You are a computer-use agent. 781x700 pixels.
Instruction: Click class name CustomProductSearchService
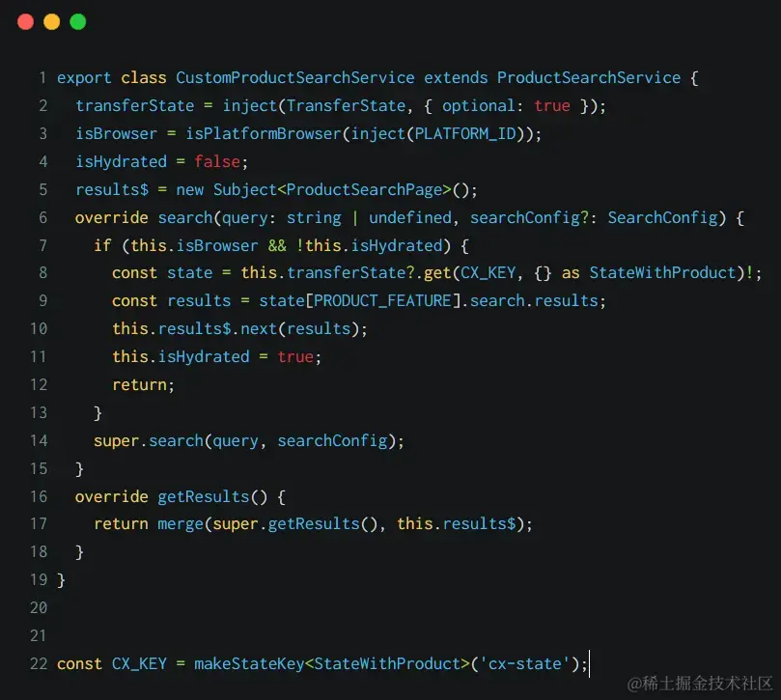click(x=294, y=77)
